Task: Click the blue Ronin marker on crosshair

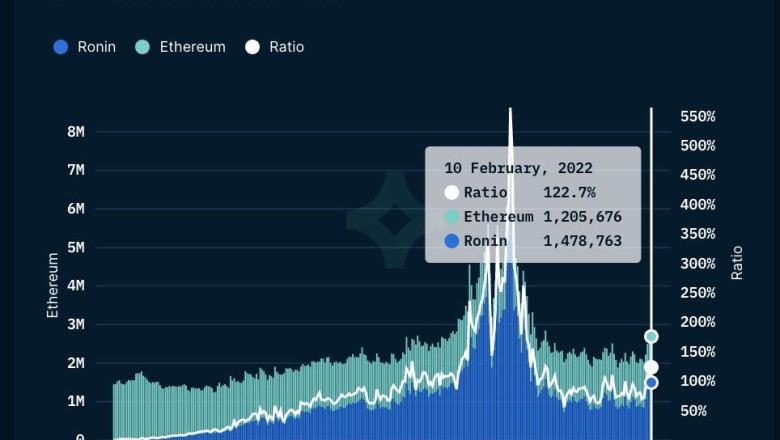Action: tap(651, 382)
